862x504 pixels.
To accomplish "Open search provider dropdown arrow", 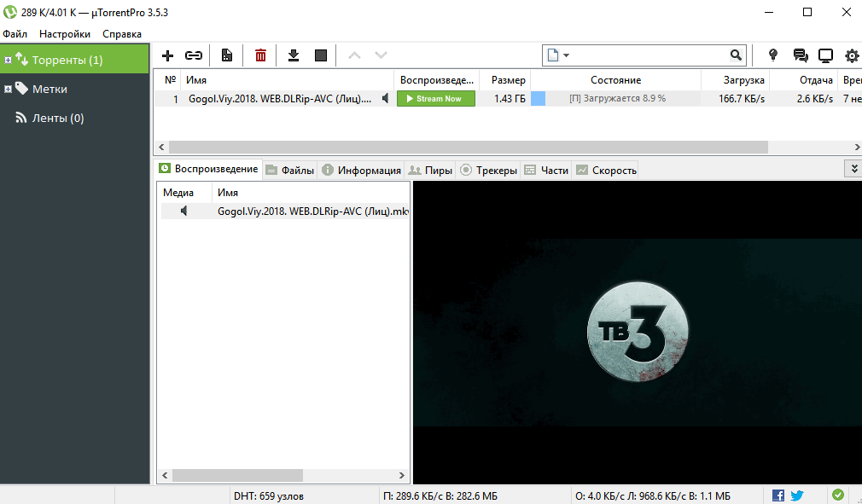I will (566, 55).
